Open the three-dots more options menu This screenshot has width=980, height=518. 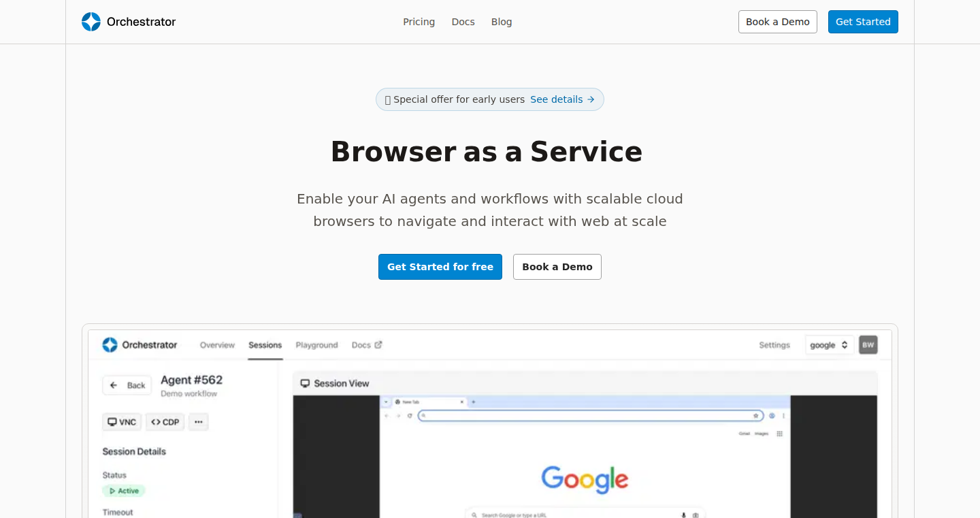pyautogui.click(x=199, y=422)
